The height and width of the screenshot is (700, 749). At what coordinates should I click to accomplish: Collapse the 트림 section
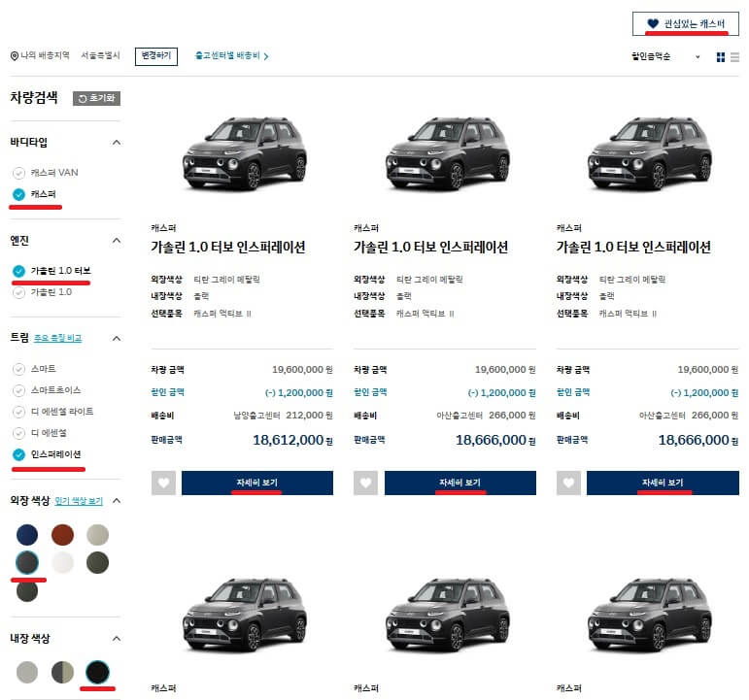(116, 338)
